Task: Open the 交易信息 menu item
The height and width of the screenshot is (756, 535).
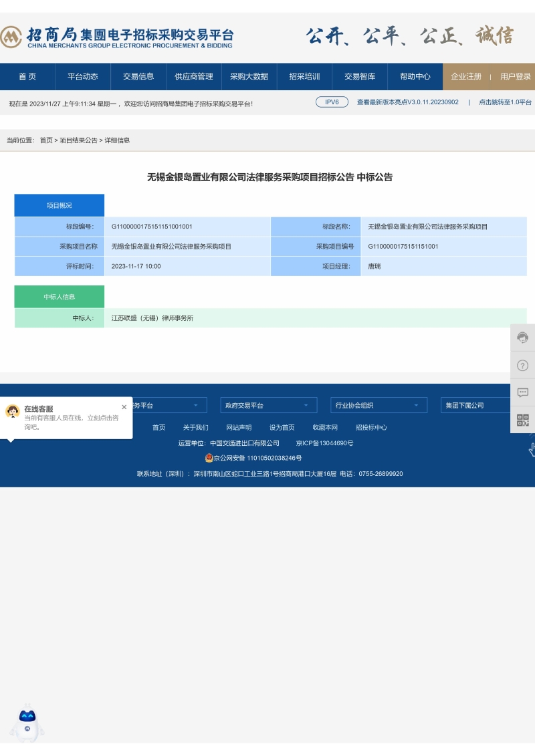Action: [x=138, y=76]
